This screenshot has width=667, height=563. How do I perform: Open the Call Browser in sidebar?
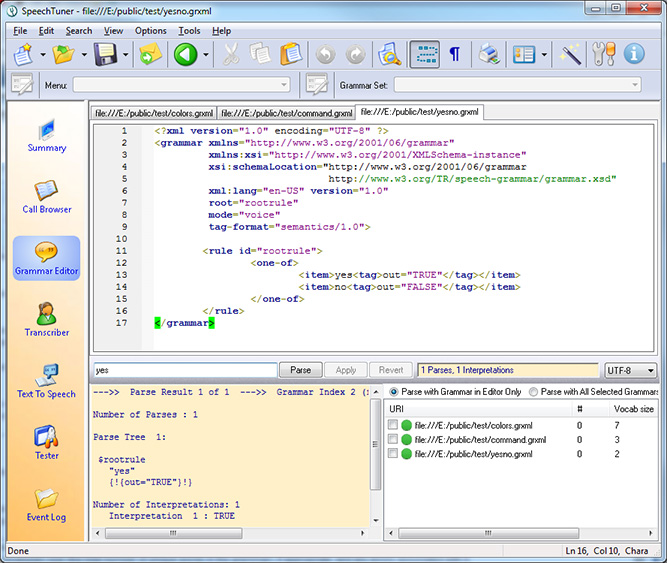pyautogui.click(x=47, y=197)
